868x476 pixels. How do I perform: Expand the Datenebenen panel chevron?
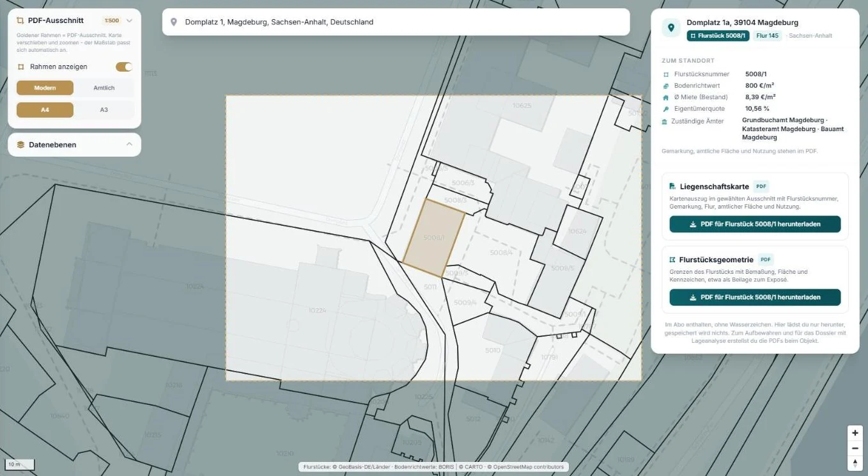pos(129,145)
